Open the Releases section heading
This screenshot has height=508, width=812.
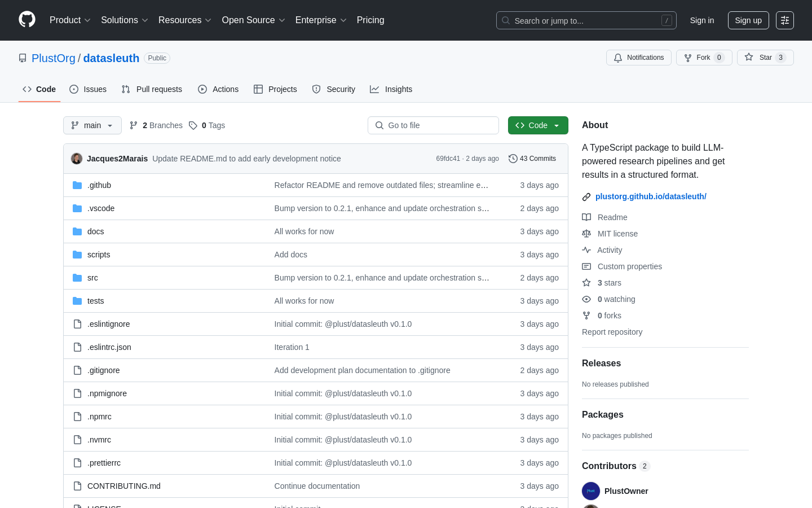point(601,364)
